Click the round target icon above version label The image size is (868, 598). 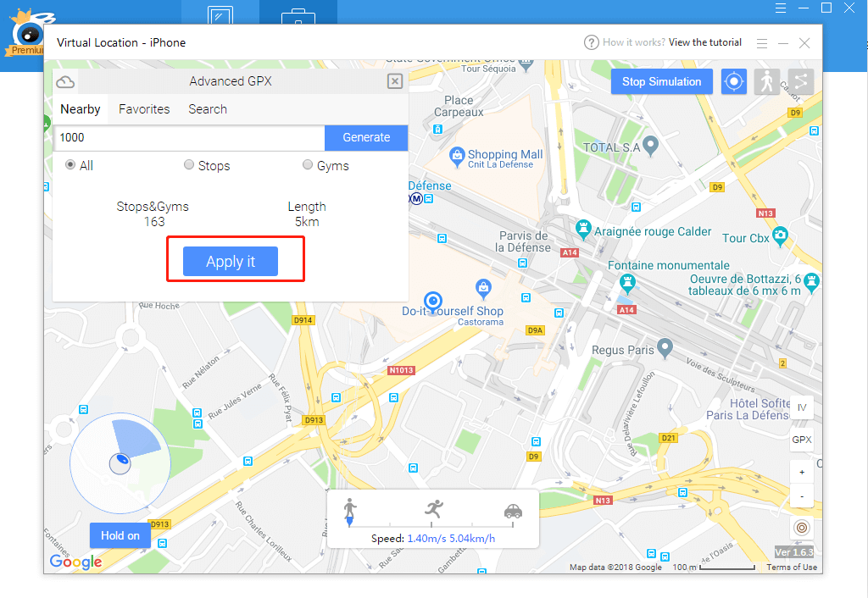click(802, 528)
